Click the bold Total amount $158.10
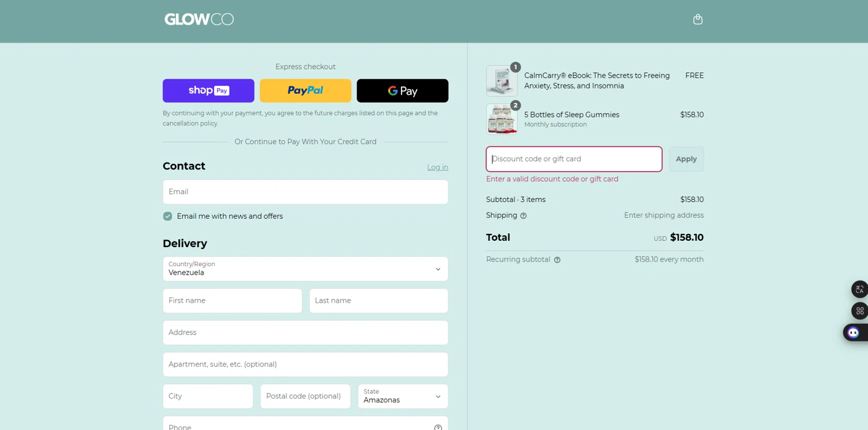The height and width of the screenshot is (430, 868). (x=687, y=237)
